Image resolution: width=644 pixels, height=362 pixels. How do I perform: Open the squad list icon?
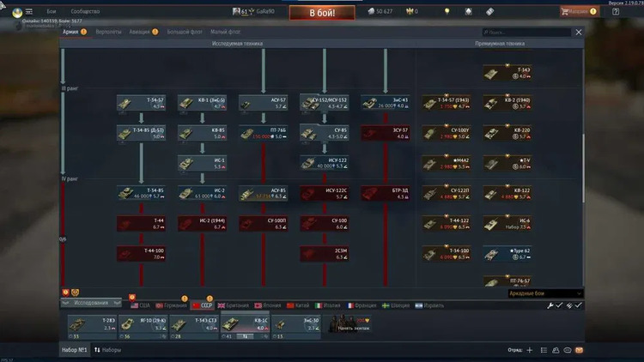(544, 350)
